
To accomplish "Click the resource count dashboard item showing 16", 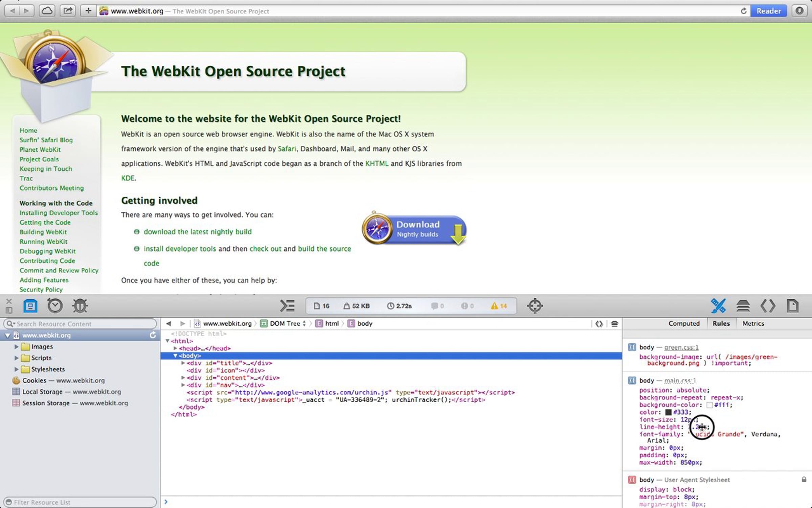I will [321, 306].
